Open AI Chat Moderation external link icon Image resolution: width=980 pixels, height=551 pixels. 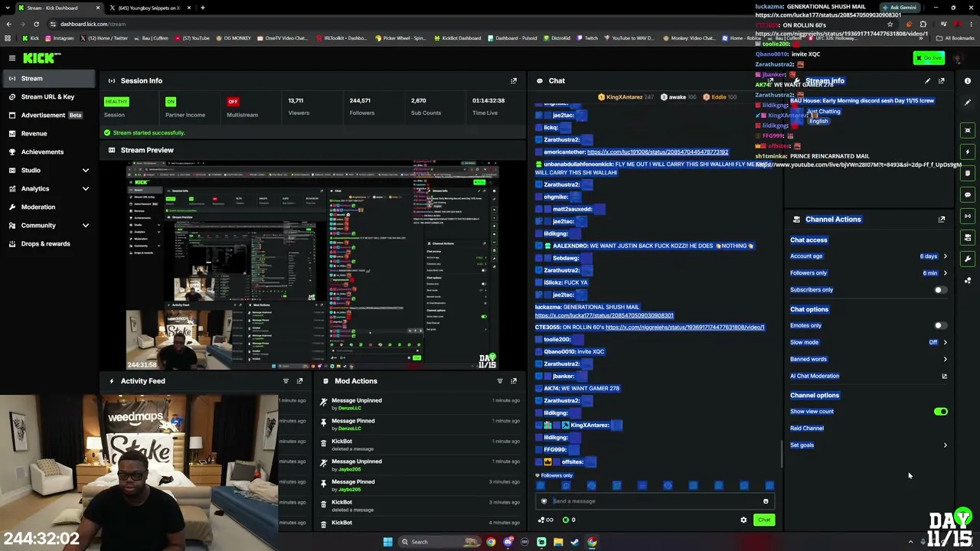(945, 376)
